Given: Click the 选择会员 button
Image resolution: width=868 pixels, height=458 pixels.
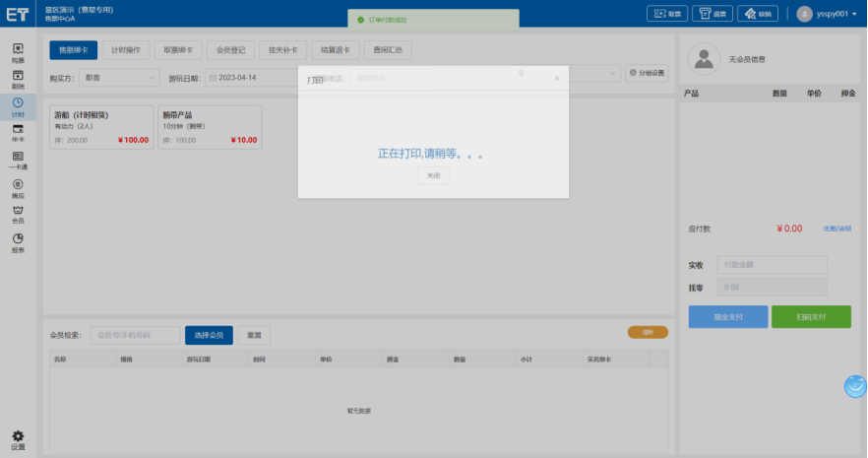Looking at the screenshot, I should pyautogui.click(x=209, y=335).
